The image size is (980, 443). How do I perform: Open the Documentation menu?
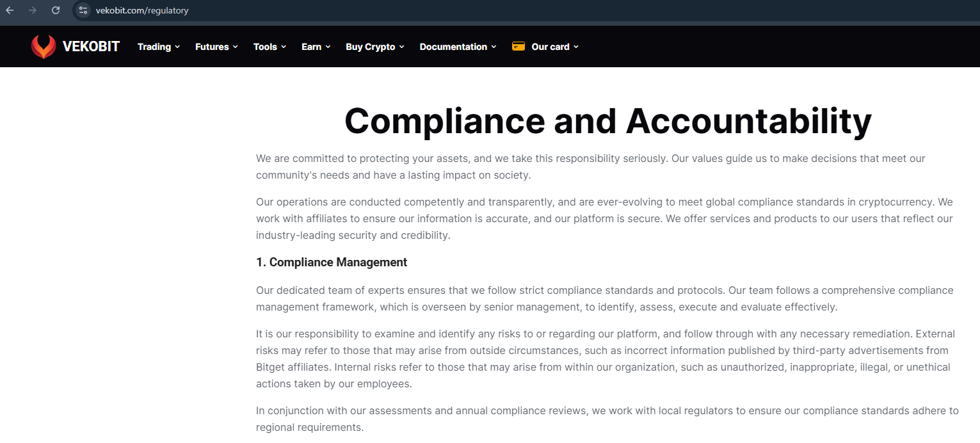click(x=453, y=47)
